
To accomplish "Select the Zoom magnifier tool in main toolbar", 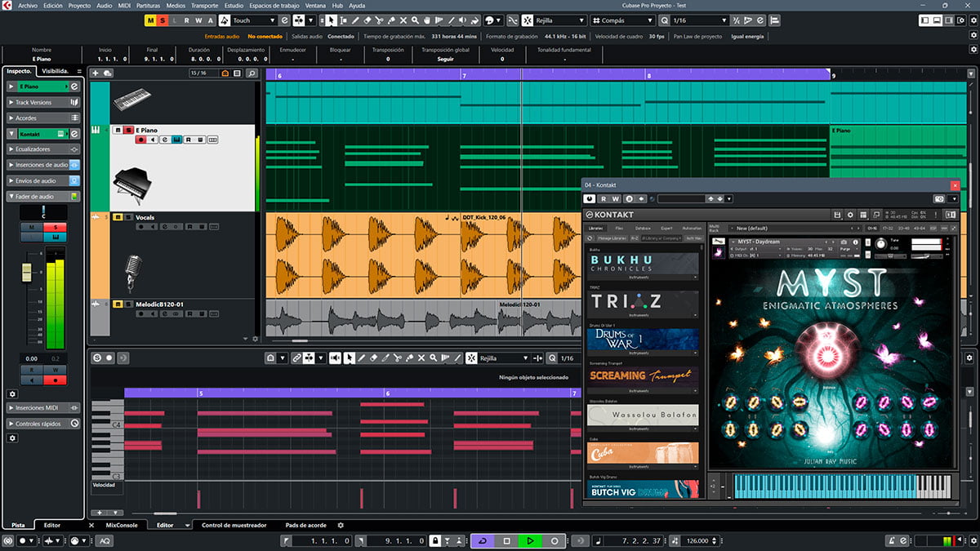I will pos(413,20).
